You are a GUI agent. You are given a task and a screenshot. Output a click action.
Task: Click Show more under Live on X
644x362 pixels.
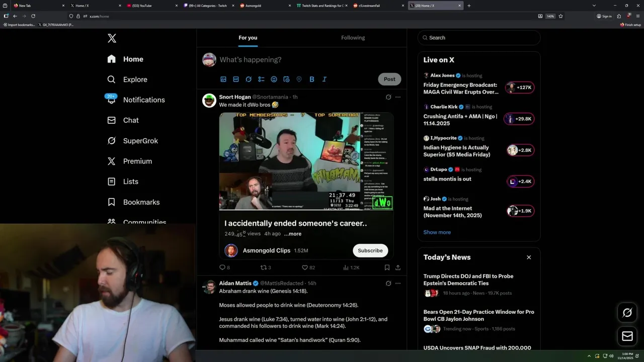(437, 232)
